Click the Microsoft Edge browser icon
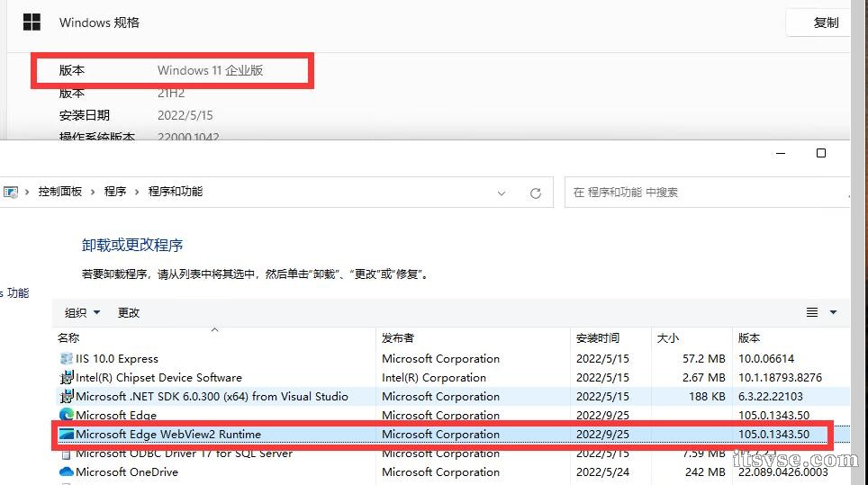 click(x=67, y=415)
